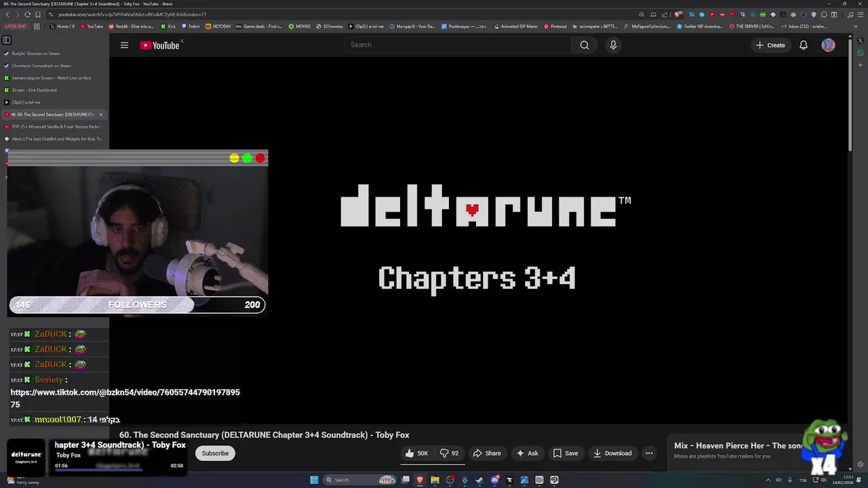Click the address bar URL

tap(132, 14)
